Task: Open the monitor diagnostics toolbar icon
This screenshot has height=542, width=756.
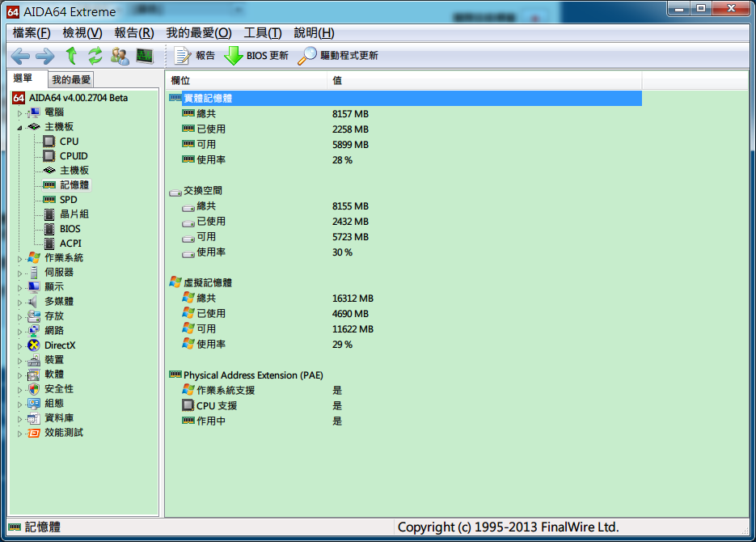Action: 145,56
